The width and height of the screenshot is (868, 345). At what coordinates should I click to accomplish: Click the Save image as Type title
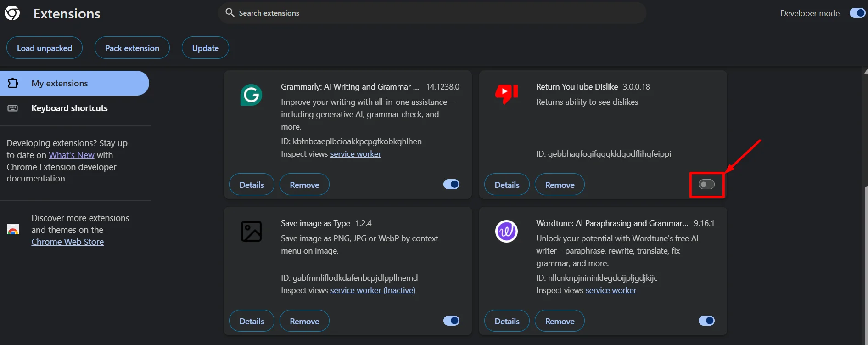[x=315, y=223]
